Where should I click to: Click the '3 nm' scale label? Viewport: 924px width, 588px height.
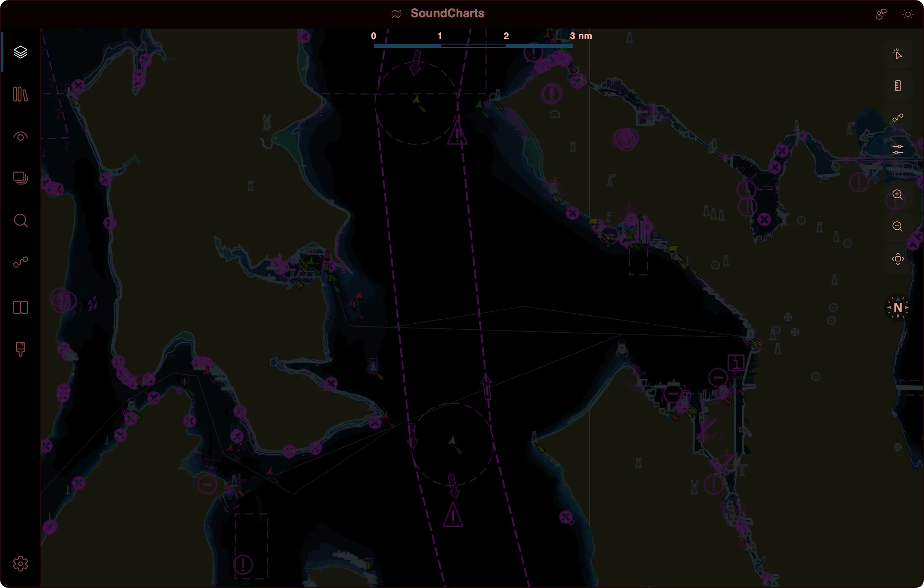(581, 36)
